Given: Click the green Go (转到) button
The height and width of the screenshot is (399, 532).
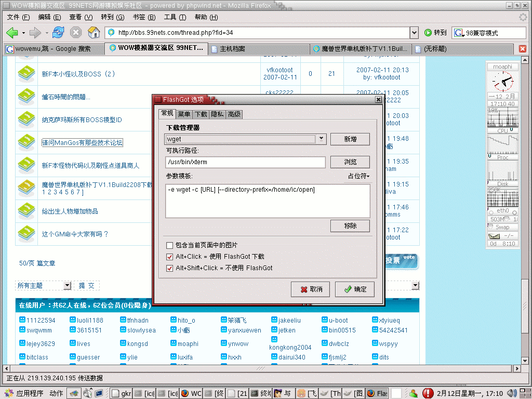Looking at the screenshot, I should 435,33.
